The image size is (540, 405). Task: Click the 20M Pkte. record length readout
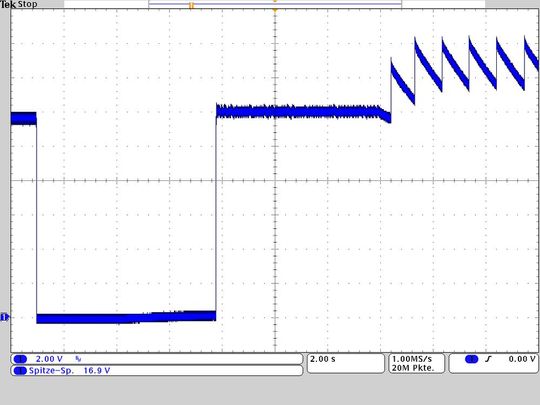point(413,368)
